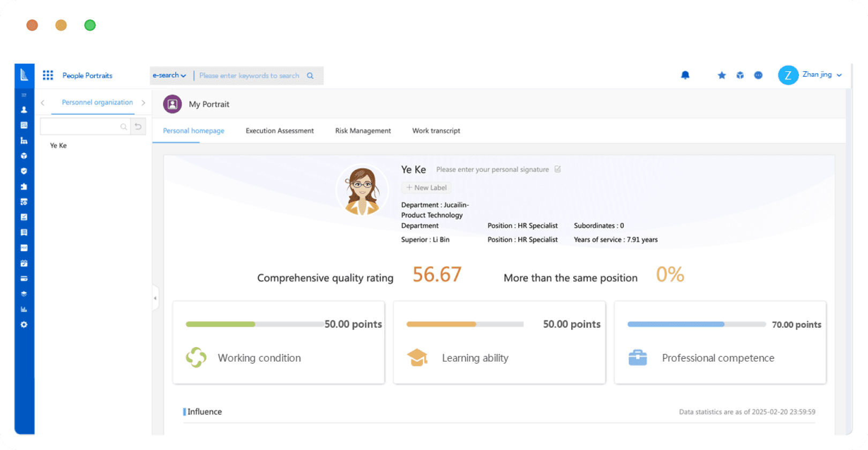The height and width of the screenshot is (450, 868).
Task: Open the PDF document sidebar icon
Action: pos(24,248)
